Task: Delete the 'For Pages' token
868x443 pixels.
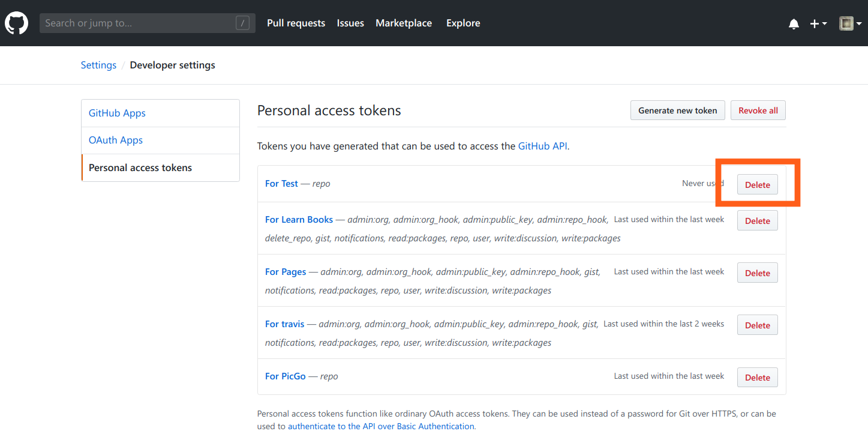Action: 758,273
